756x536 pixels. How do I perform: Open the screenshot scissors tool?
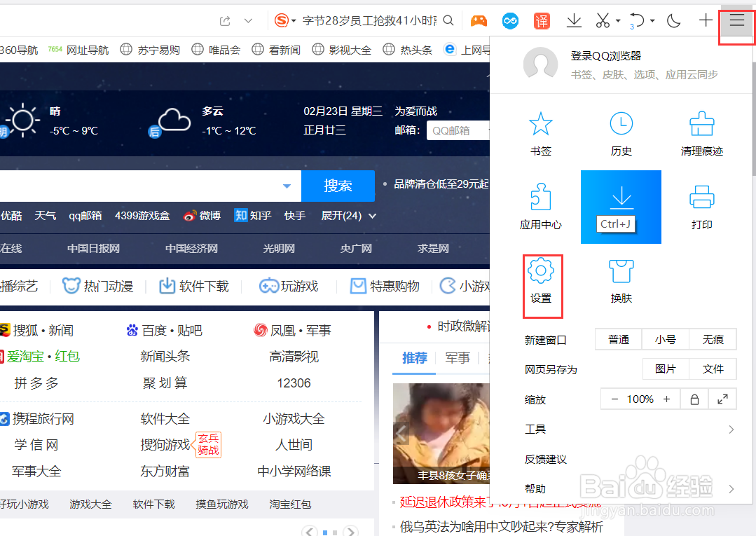tap(604, 20)
